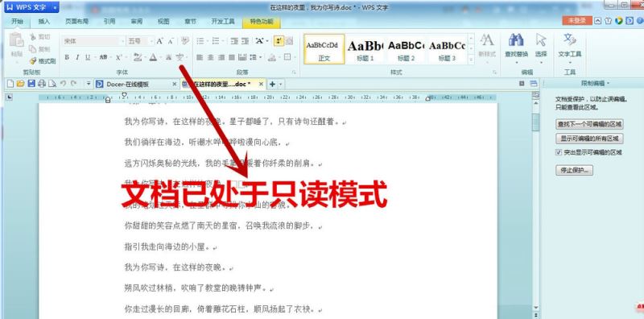The width and height of the screenshot is (644, 319).
Task: Click the Cut (剪切) scissors icon
Action: click(32, 37)
